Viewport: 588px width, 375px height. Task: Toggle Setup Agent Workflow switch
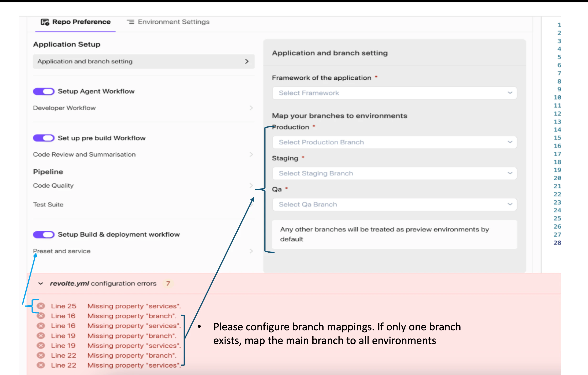pyautogui.click(x=44, y=91)
